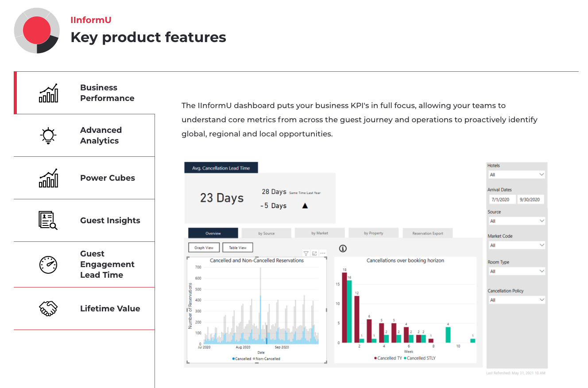Click the Cancellations over booking horizon title

[405, 260]
